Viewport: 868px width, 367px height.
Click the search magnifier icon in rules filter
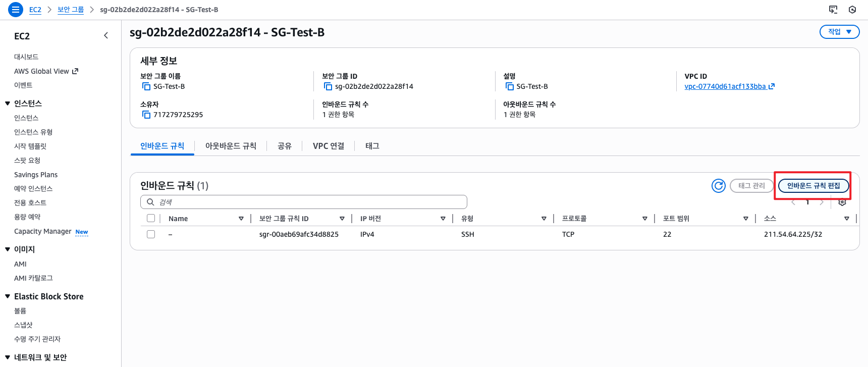[x=150, y=202]
